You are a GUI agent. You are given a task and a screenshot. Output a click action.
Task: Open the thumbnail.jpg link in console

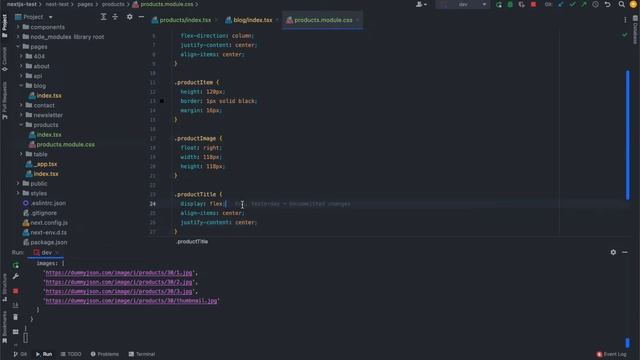point(131,301)
